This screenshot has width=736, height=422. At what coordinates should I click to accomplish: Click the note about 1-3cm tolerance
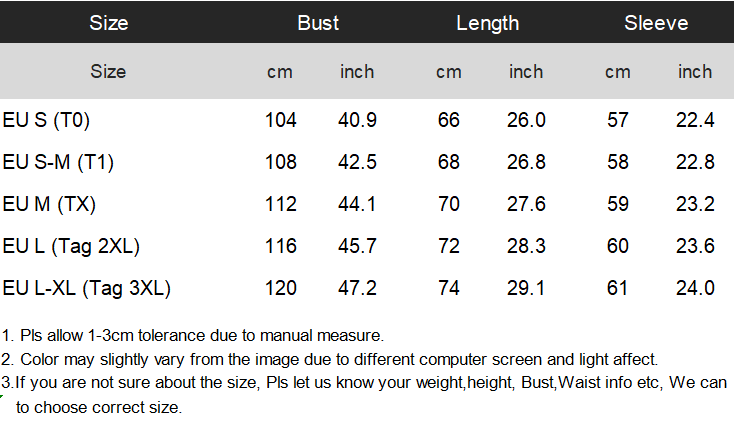click(193, 336)
